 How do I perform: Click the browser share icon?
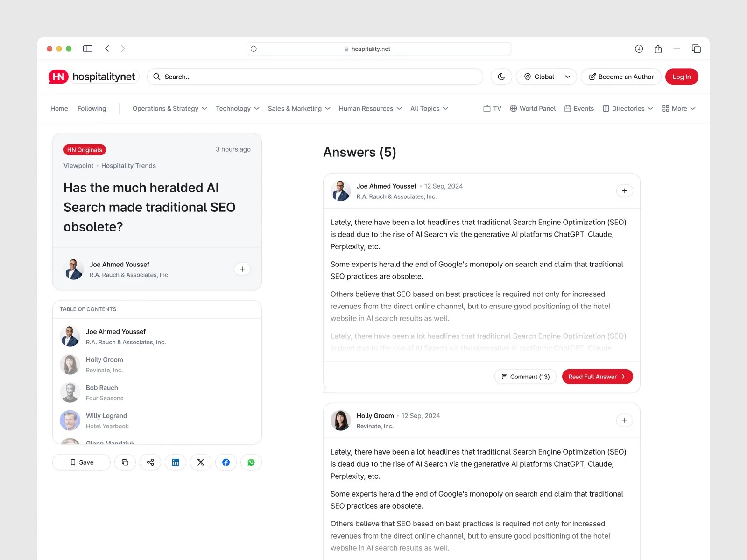tap(658, 49)
